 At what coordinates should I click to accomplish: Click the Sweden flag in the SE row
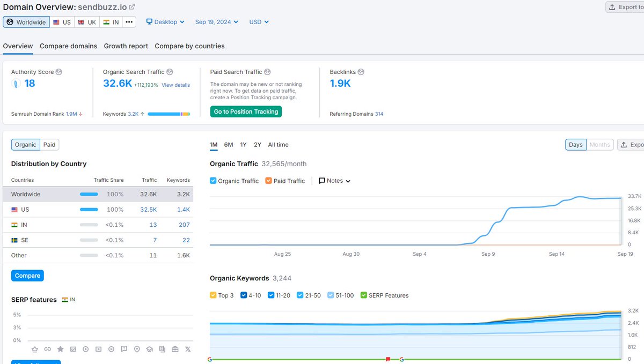[14, 240]
